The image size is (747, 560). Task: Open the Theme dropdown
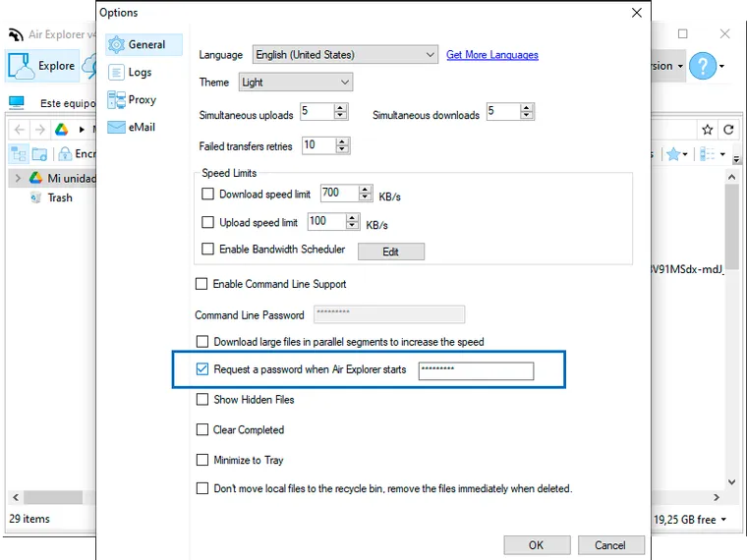point(296,83)
